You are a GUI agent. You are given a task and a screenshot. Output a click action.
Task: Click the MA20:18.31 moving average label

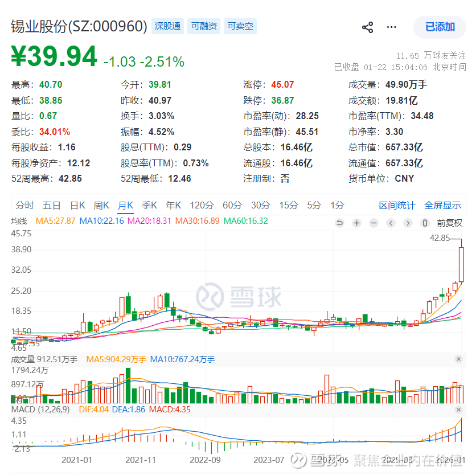coord(149,221)
